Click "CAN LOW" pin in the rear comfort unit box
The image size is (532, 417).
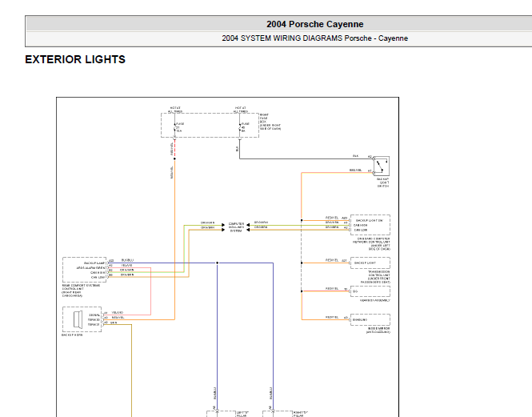point(98,278)
